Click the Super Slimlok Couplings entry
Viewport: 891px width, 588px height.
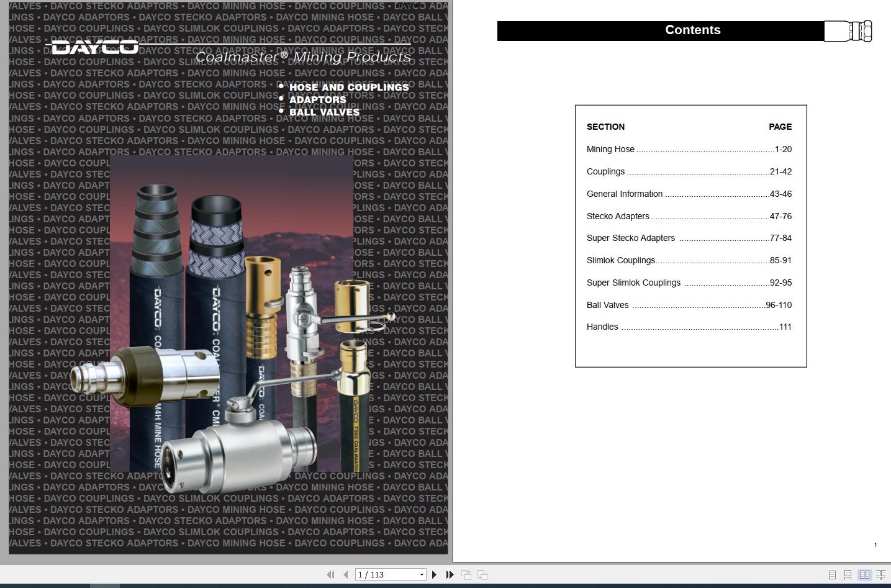[x=689, y=283]
